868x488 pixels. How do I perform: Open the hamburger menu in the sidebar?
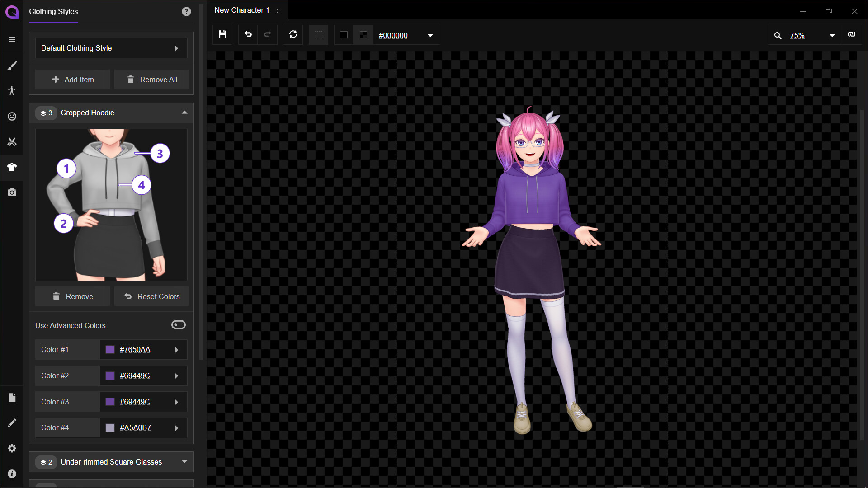tap(12, 39)
